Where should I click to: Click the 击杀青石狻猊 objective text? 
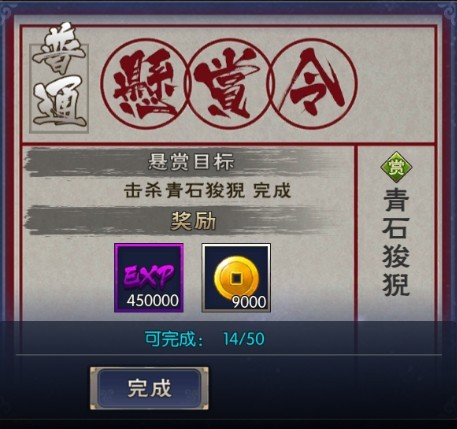[184, 191]
